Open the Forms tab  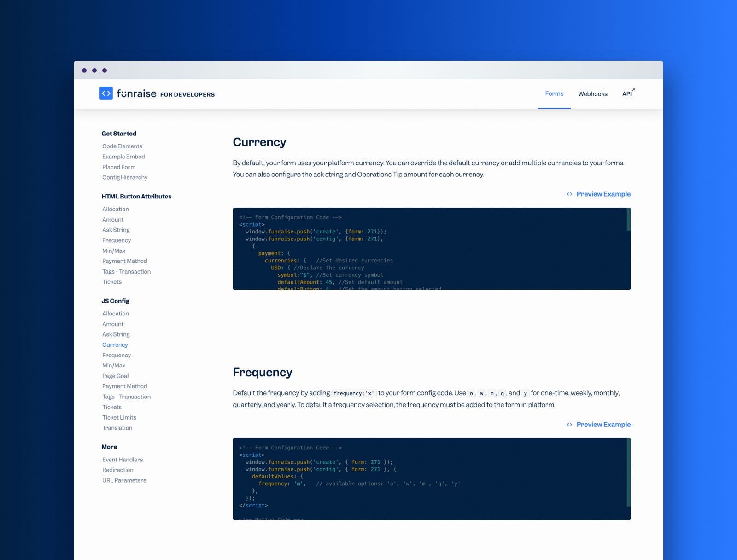(x=554, y=93)
